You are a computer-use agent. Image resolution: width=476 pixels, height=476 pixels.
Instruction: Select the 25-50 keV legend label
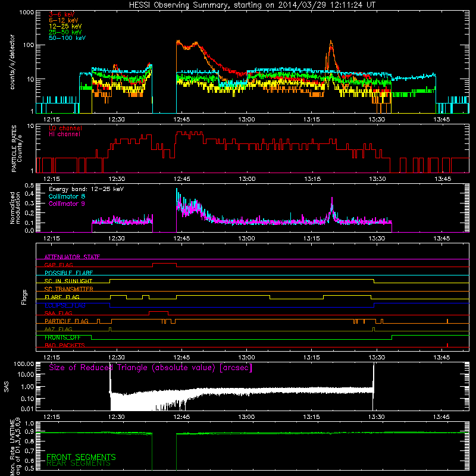click(x=65, y=32)
